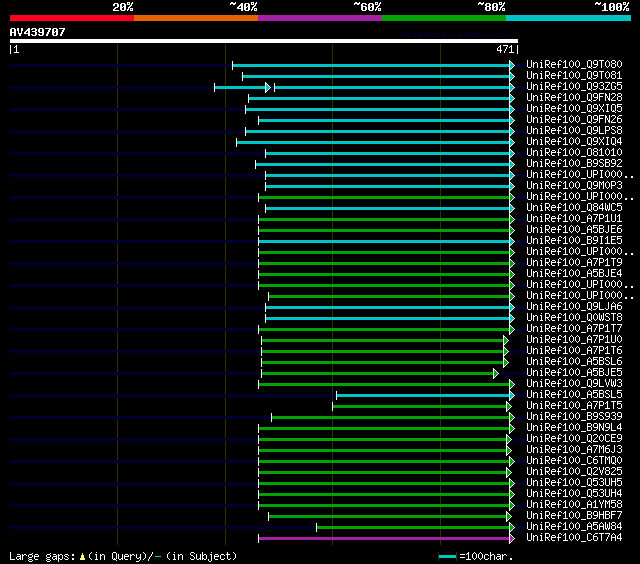Click the UniRef100_A7P1T6 label
Viewport: 640px width, 564px height.
pyautogui.click(x=574, y=351)
